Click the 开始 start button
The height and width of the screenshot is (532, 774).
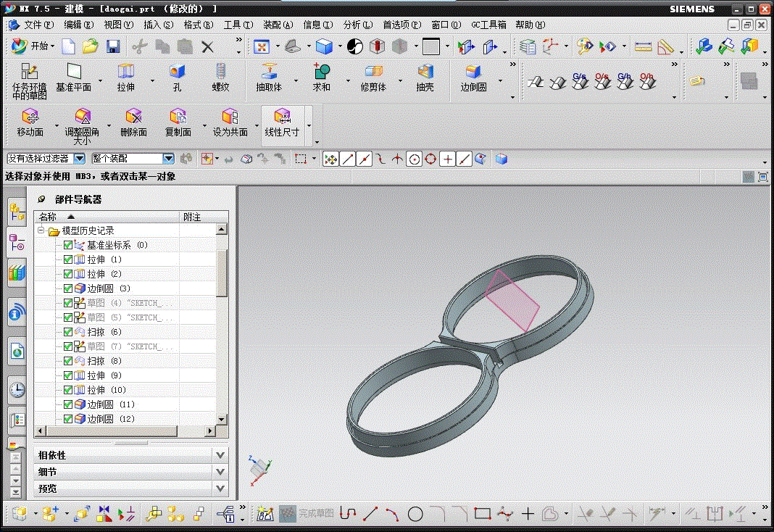click(x=30, y=46)
